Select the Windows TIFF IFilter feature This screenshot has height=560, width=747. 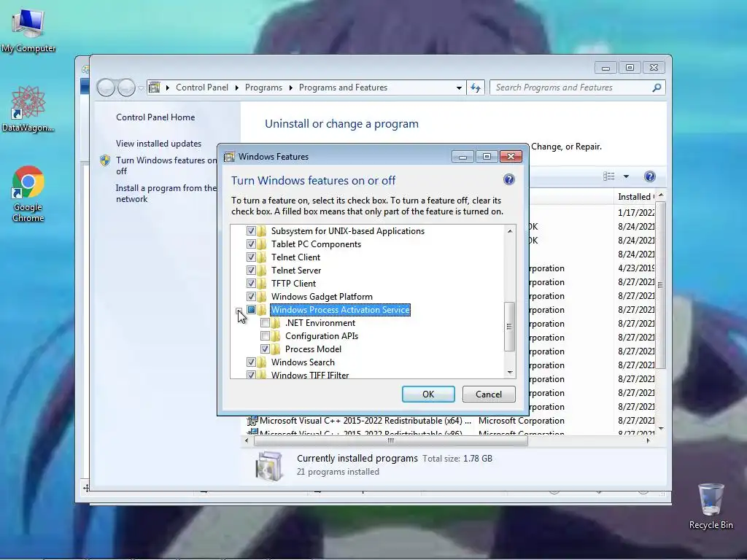click(x=310, y=375)
